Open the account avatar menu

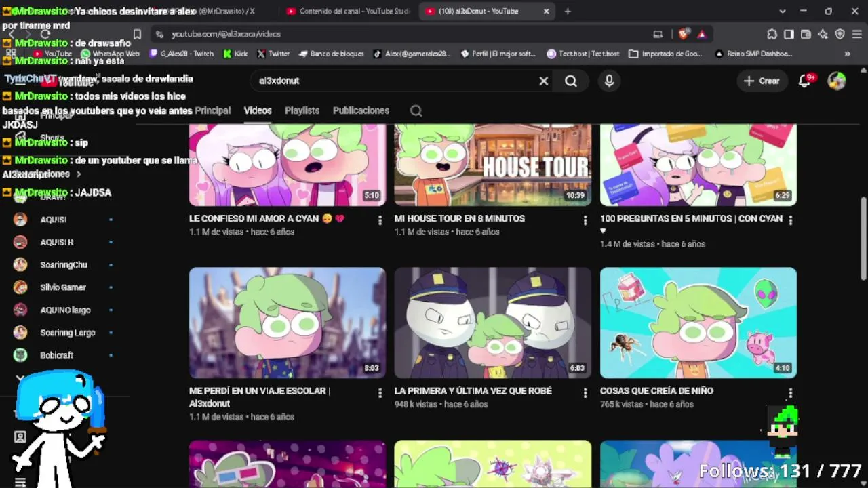(837, 81)
